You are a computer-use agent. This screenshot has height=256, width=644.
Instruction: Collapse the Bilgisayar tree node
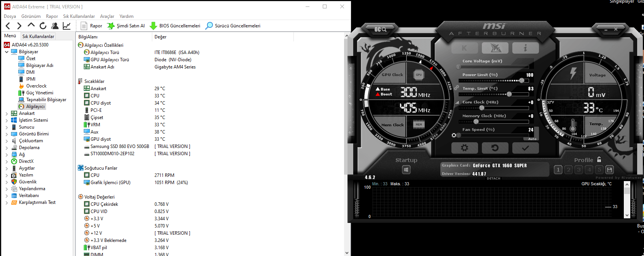[x=6, y=52]
